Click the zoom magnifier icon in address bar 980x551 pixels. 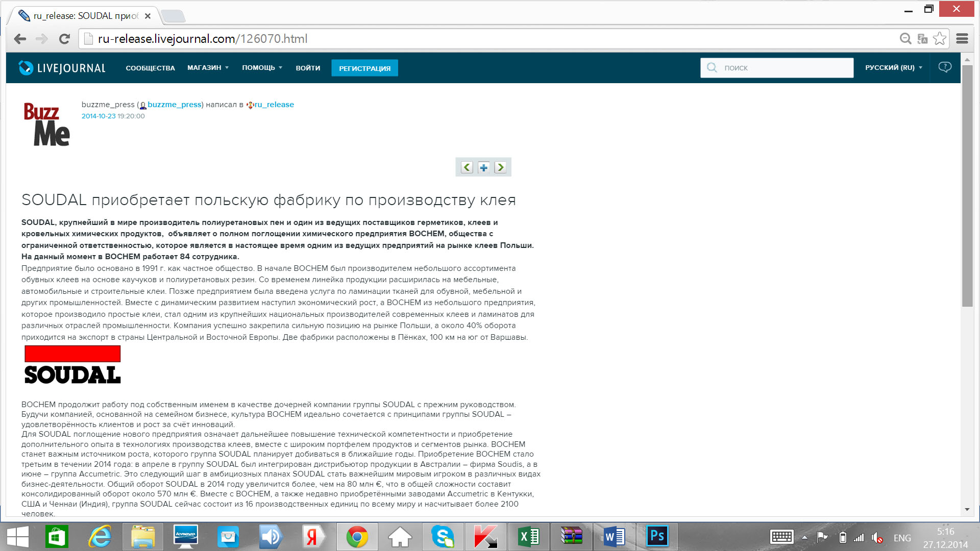click(x=905, y=39)
